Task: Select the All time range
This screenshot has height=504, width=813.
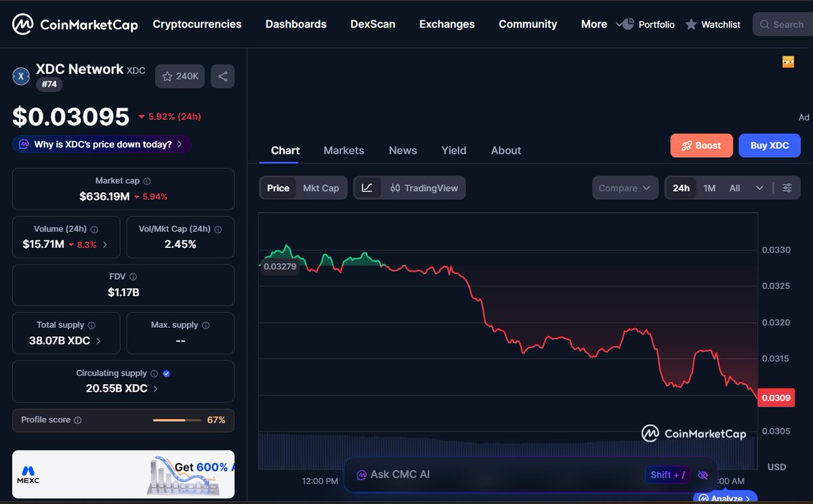Action: (734, 188)
